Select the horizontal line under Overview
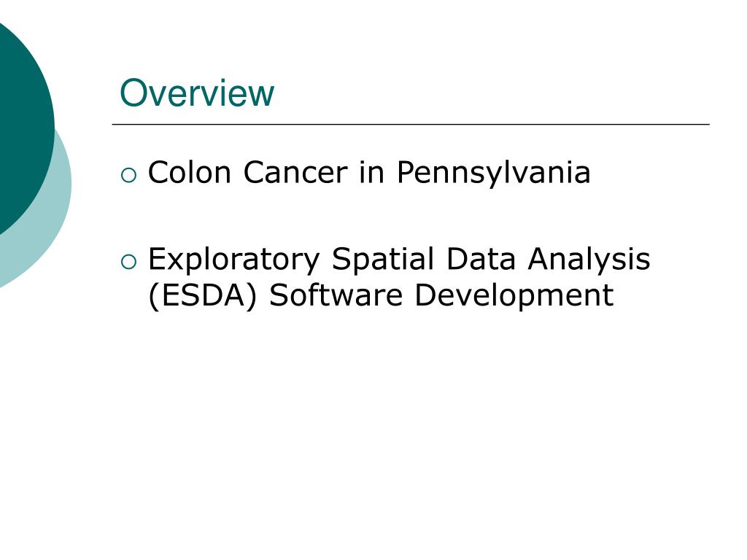The image size is (747, 560). click(x=411, y=124)
